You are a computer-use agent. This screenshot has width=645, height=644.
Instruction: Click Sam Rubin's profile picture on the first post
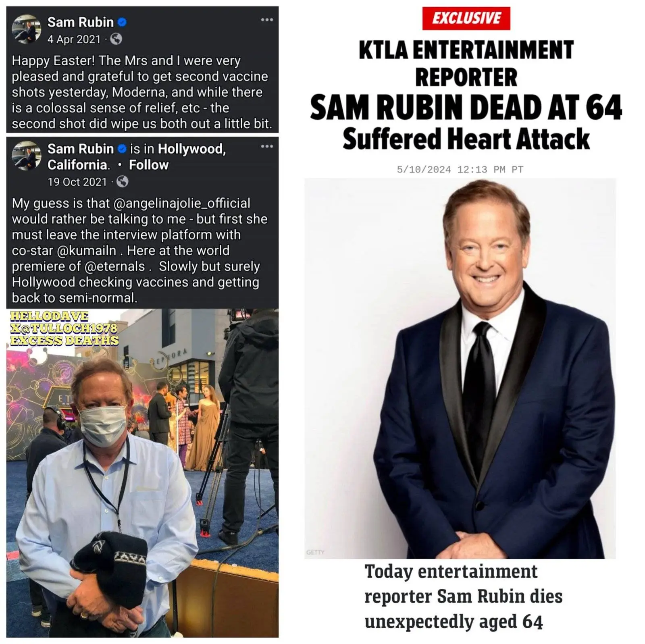point(26,29)
